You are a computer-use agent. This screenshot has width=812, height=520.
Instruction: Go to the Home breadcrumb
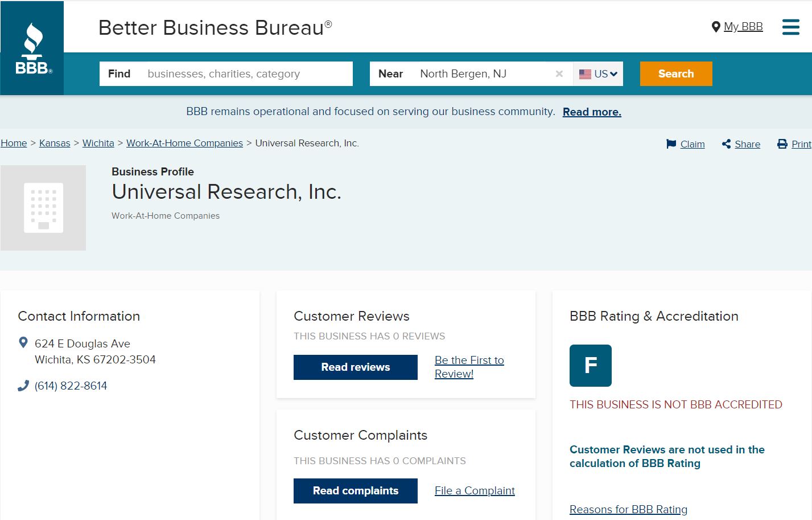click(14, 144)
